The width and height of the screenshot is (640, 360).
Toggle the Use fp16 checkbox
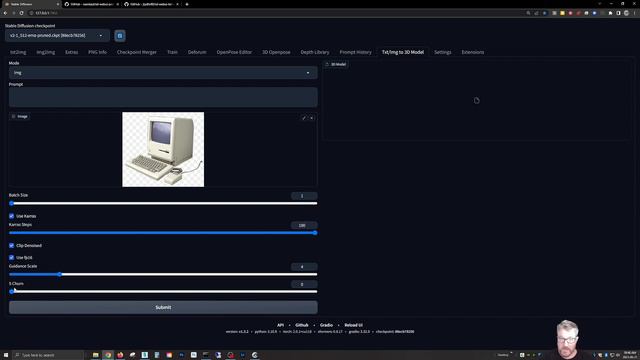pos(11,258)
